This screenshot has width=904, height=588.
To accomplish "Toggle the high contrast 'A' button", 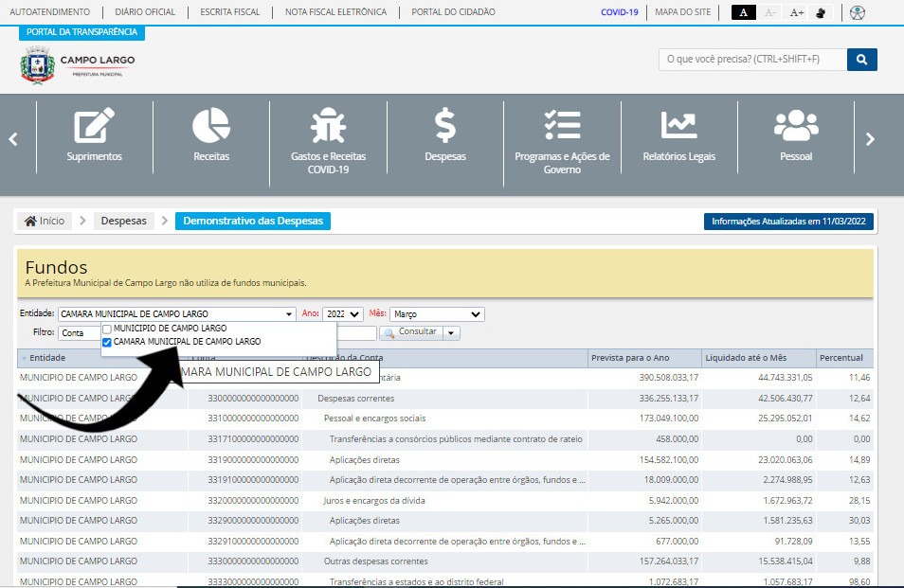I will (x=744, y=13).
